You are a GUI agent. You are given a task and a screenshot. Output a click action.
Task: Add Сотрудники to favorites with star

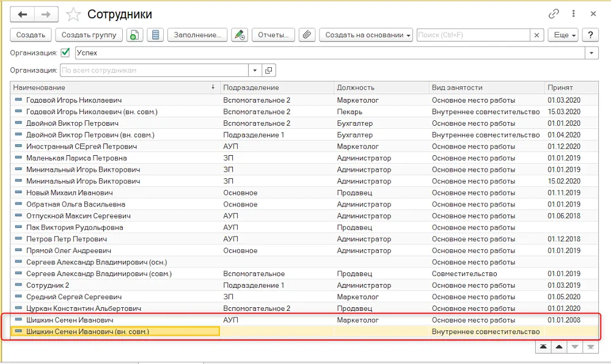coord(73,15)
